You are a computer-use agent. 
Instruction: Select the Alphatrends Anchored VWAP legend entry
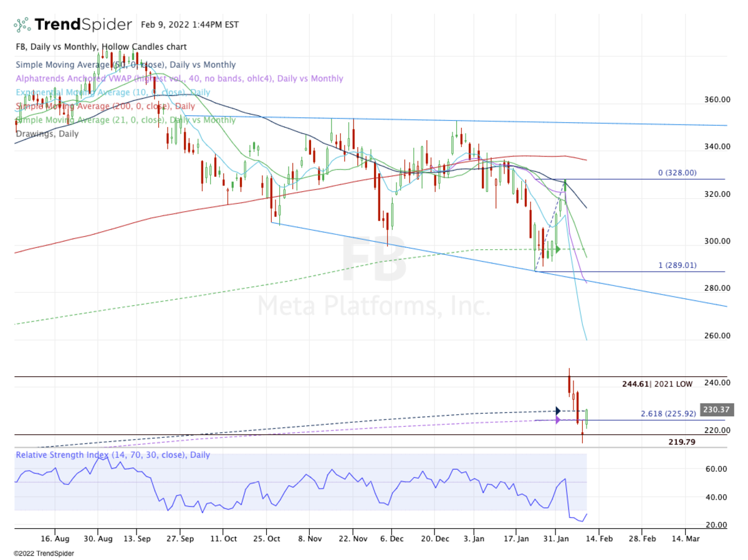coord(180,78)
